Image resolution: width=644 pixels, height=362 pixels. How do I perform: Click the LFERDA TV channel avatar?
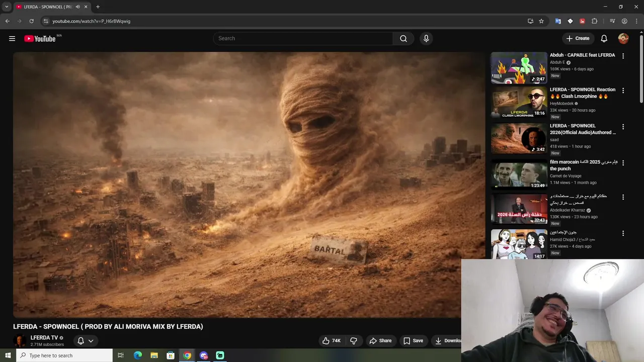pos(20,341)
